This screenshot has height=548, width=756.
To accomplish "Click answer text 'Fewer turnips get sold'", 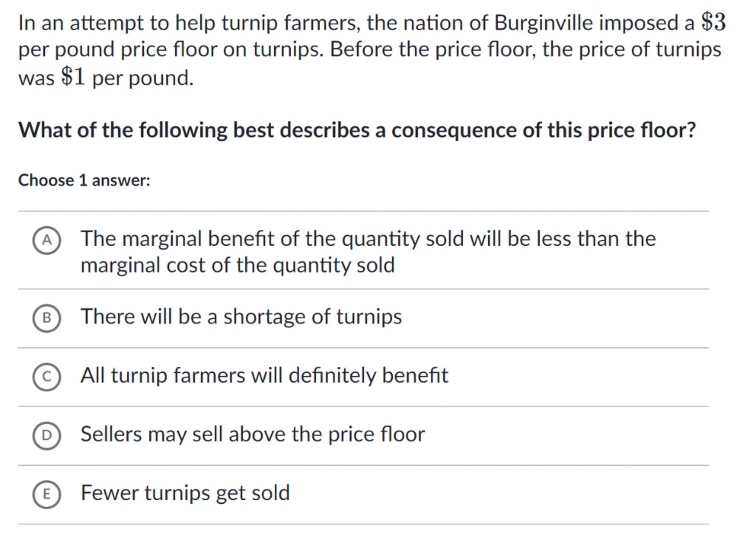I will [x=185, y=493].
